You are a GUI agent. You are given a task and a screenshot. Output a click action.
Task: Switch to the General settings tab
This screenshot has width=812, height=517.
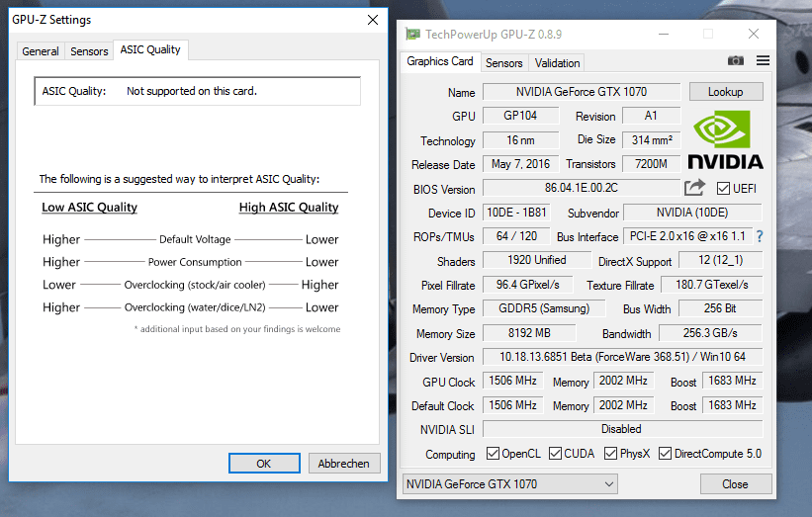[x=41, y=51]
